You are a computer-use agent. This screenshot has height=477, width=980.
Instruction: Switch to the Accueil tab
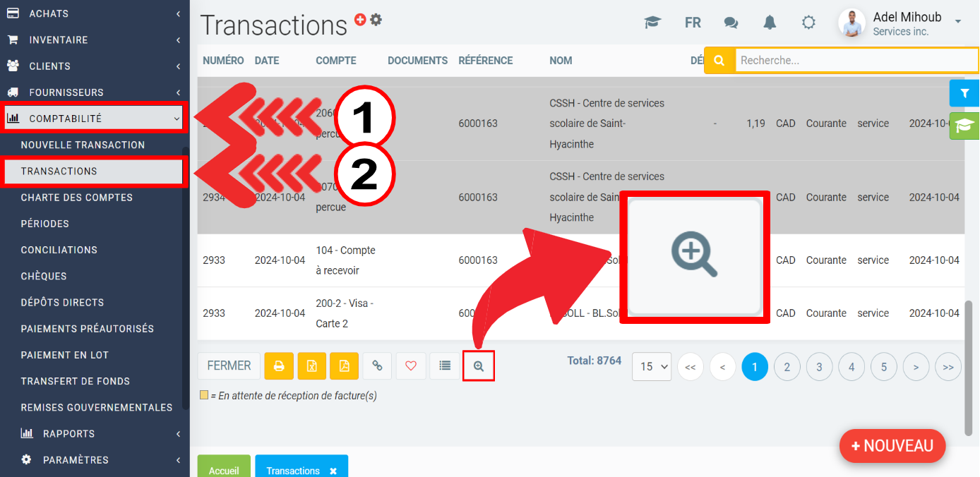click(x=224, y=470)
